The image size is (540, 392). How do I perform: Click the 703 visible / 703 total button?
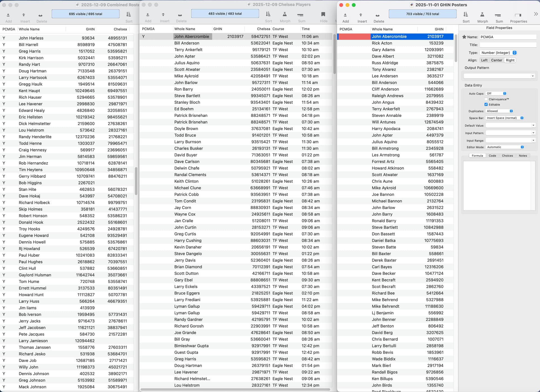(x=422, y=14)
